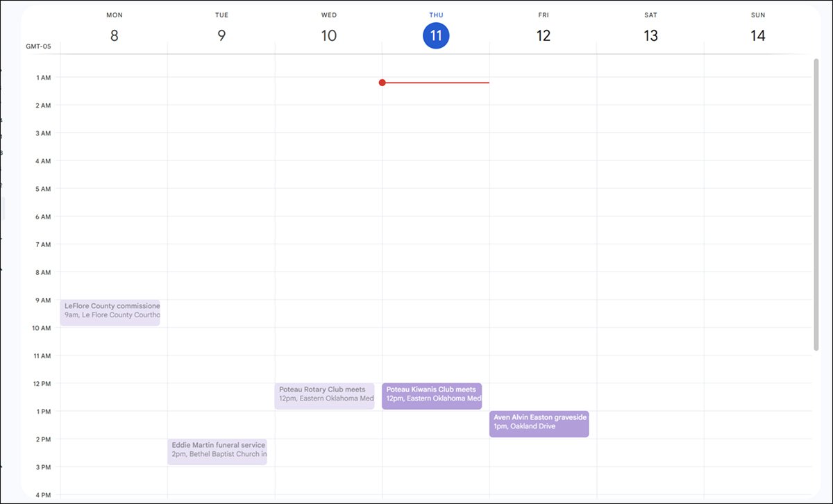Select Friday 12 date header
Image resolution: width=833 pixels, height=504 pixels.
[544, 35]
